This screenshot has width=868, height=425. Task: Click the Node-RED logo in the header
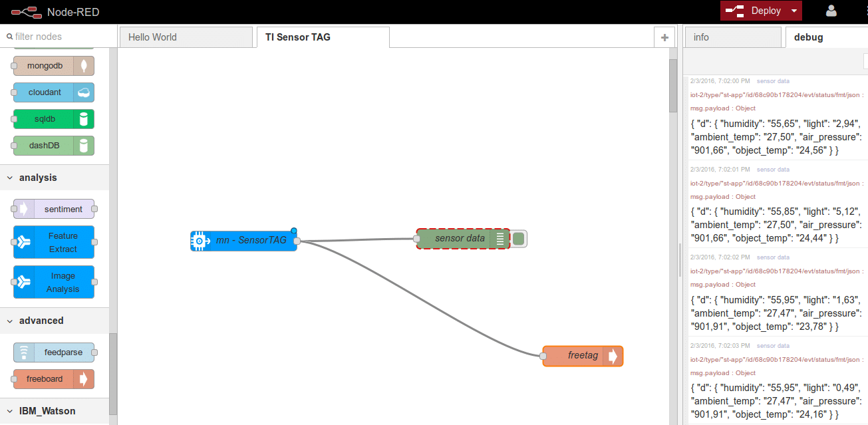click(x=27, y=11)
